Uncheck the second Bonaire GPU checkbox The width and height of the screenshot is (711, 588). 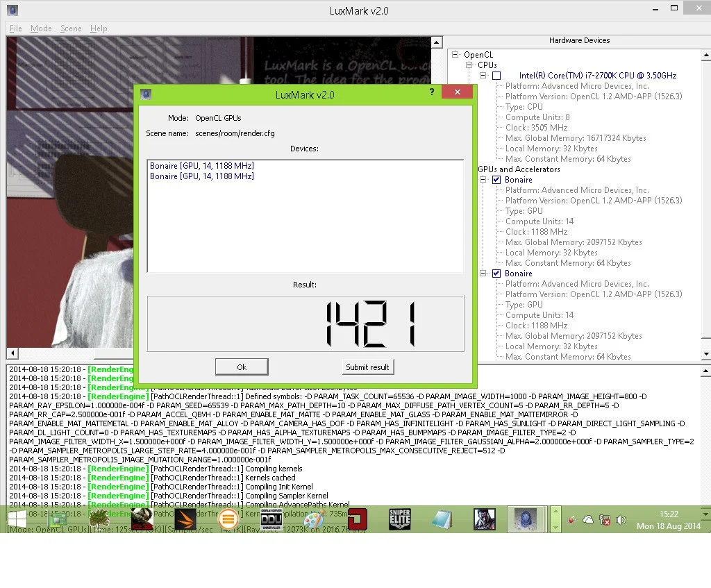(496, 274)
